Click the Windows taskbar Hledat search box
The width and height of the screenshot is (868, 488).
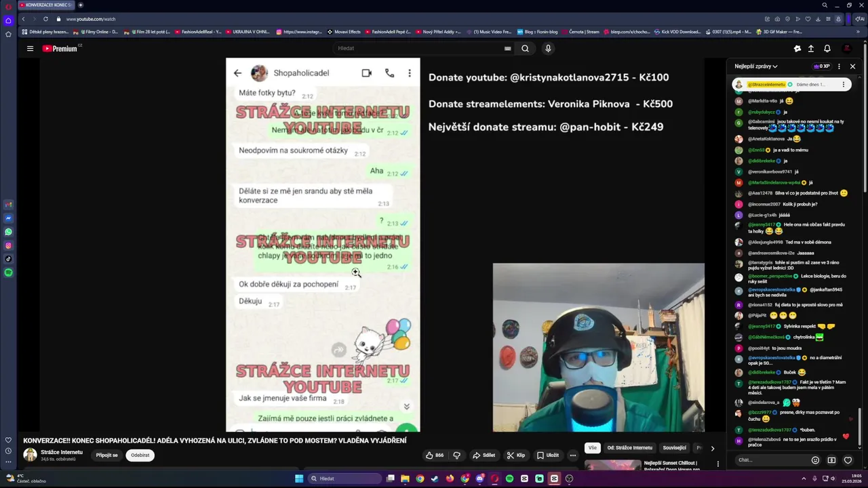pyautogui.click(x=344, y=479)
